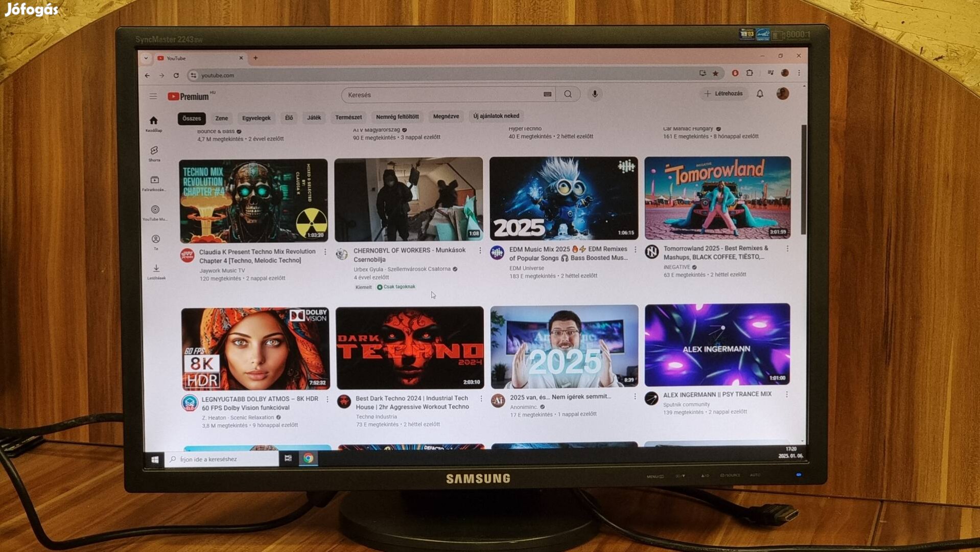The image size is (980, 552).
Task: Click the Windows taskbar search box
Action: 222,459
